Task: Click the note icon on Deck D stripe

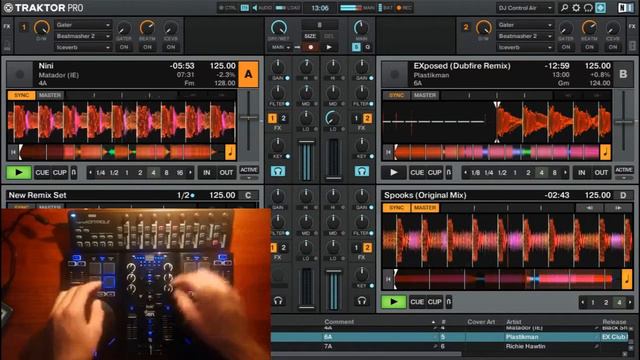Action: click(627, 279)
